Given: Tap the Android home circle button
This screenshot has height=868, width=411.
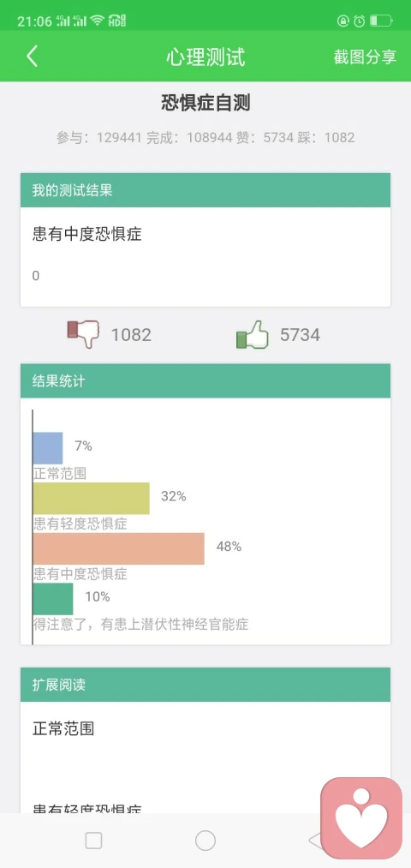Looking at the screenshot, I should (x=205, y=841).
